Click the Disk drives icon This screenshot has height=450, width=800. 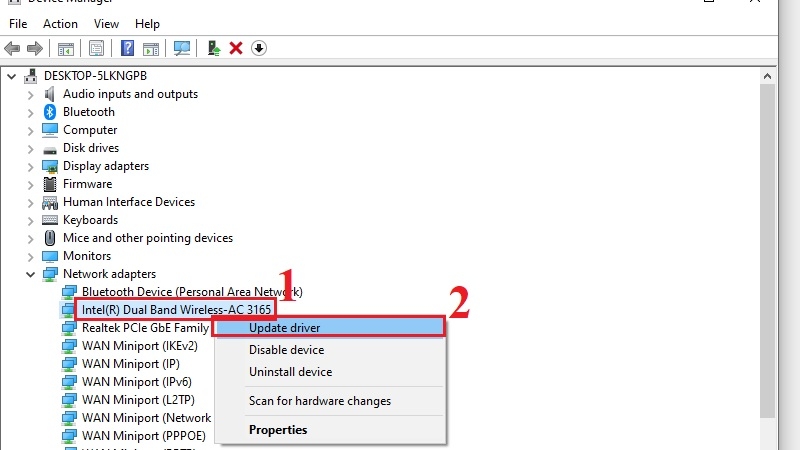coord(49,149)
